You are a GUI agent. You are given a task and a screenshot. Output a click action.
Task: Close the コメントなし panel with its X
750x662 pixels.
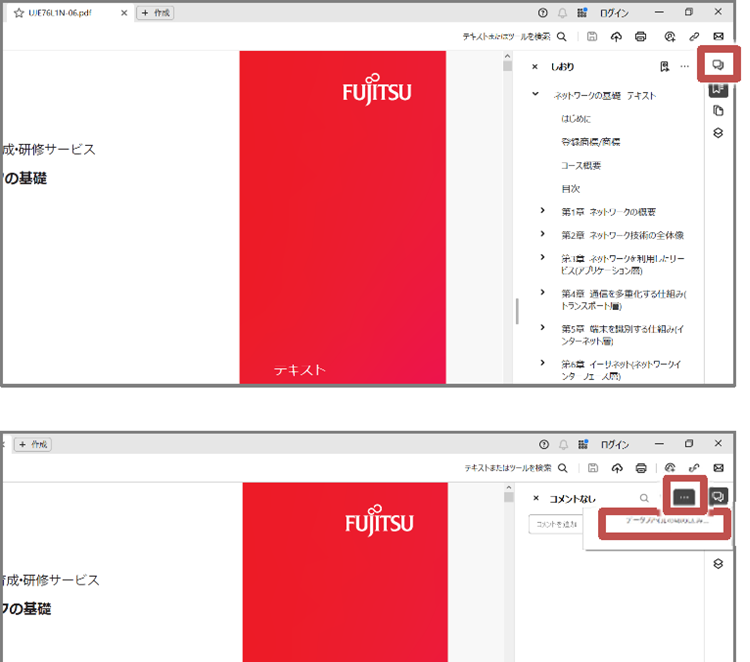click(x=536, y=498)
